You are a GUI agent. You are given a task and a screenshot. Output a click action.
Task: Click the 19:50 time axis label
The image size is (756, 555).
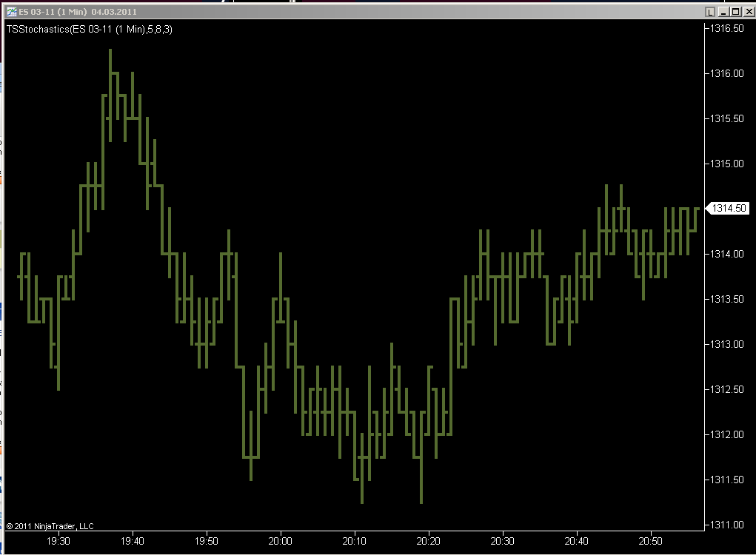point(207,541)
